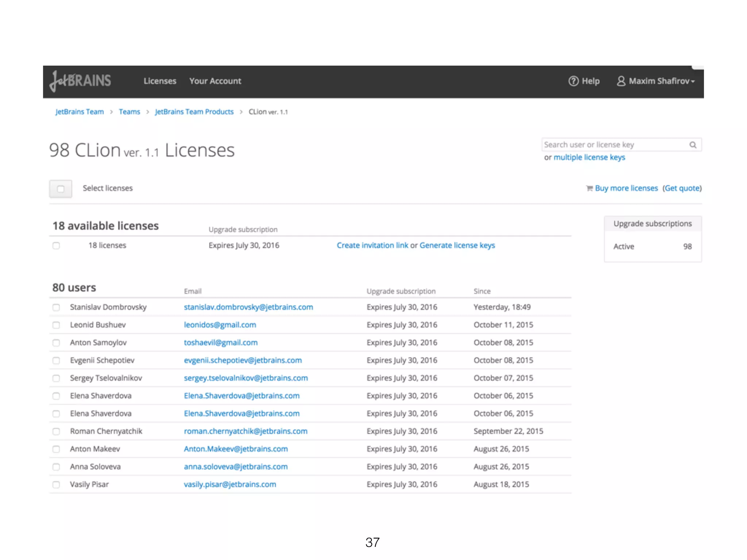747x560 pixels.
Task: Click the Generate license keys link
Action: click(x=457, y=245)
